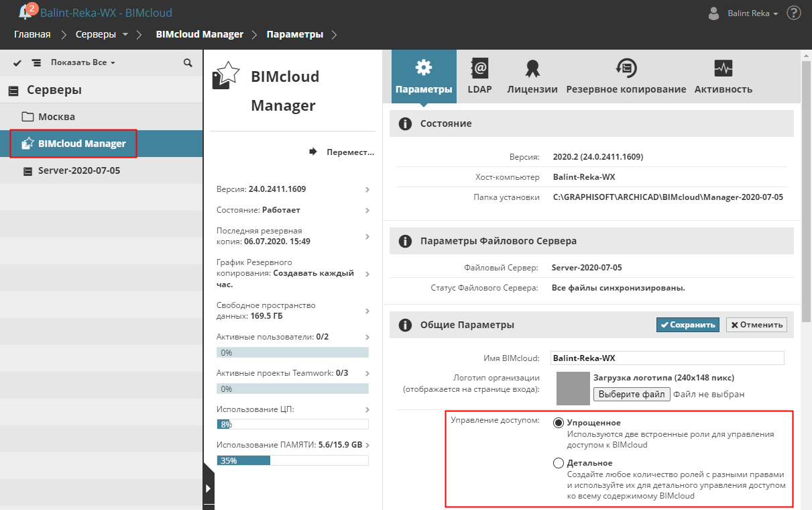Click the version value 2020.2 (24.0.2411.1609)
Image resolution: width=812 pixels, height=510 pixels.
[598, 157]
